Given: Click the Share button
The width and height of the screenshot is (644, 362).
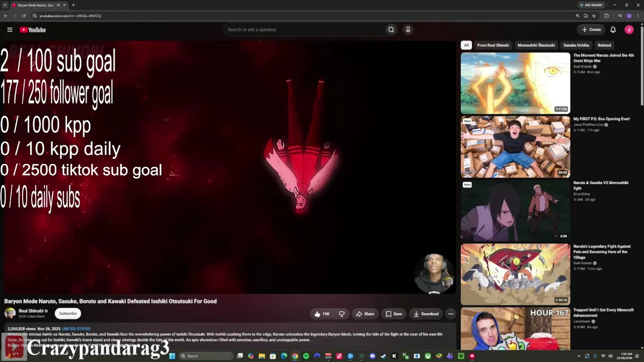Looking at the screenshot, I should pyautogui.click(x=365, y=314).
